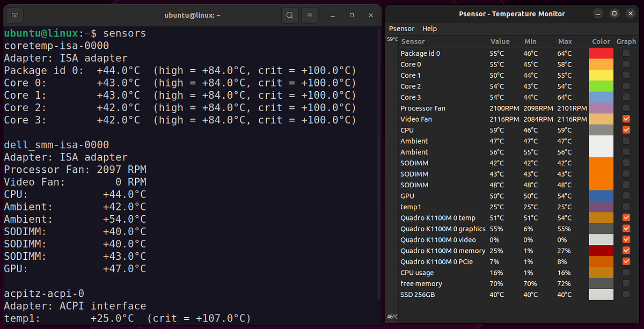Screen dimensions: 644x329
Task: Open the Psensor menu
Action: click(x=402, y=28)
